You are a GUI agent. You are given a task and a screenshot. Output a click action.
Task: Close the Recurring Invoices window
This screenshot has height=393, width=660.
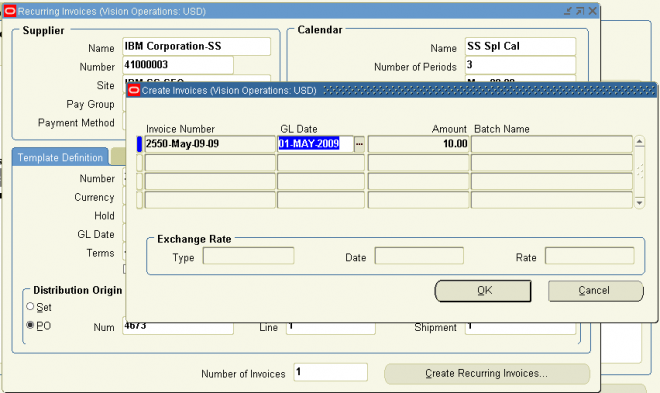(592, 11)
